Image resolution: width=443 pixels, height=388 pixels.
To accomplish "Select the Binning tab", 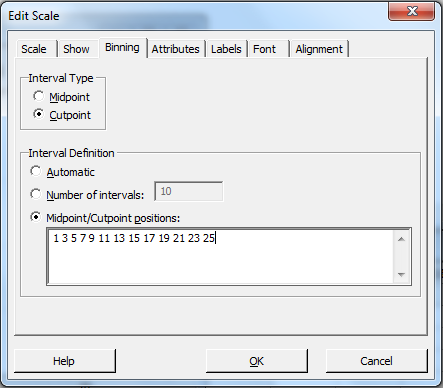I will pos(122,48).
